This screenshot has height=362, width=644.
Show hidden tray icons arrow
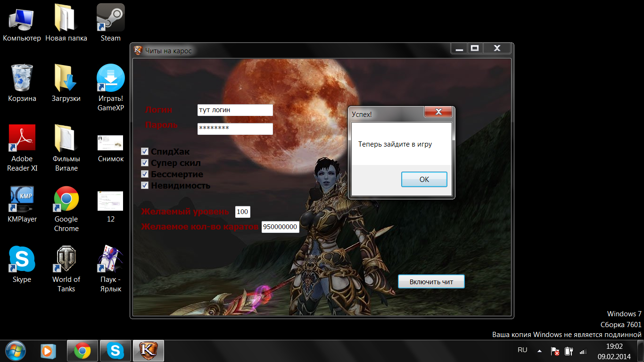[x=539, y=351]
